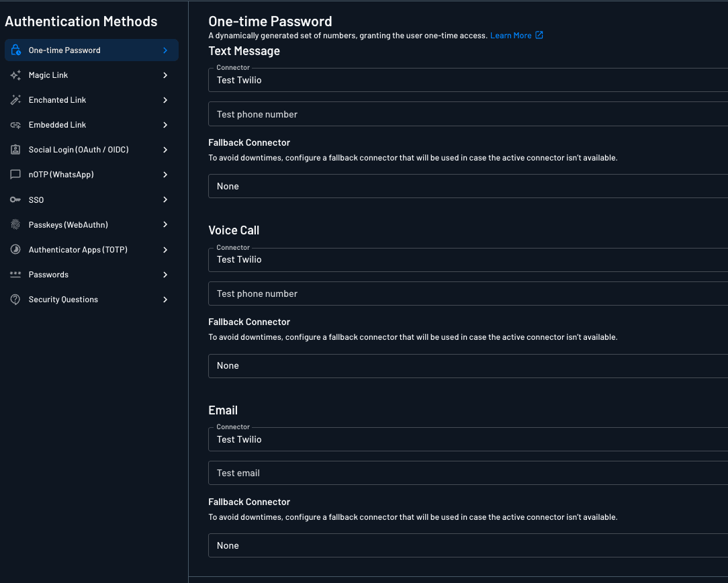Click the One-time Password lock icon
Image resolution: width=728 pixels, height=583 pixels.
[16, 50]
